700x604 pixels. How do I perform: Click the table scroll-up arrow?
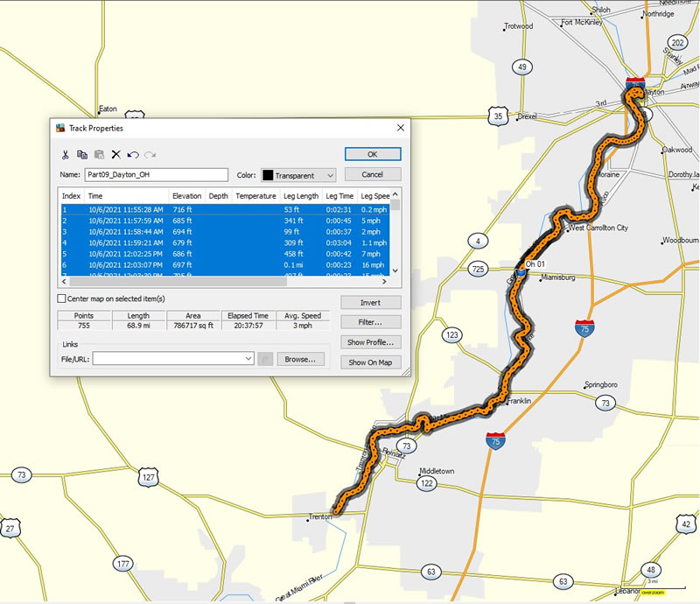coord(395,194)
